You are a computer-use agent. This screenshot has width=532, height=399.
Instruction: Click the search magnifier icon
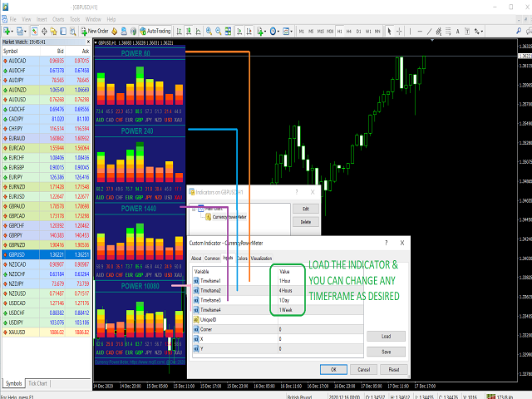(x=519, y=32)
